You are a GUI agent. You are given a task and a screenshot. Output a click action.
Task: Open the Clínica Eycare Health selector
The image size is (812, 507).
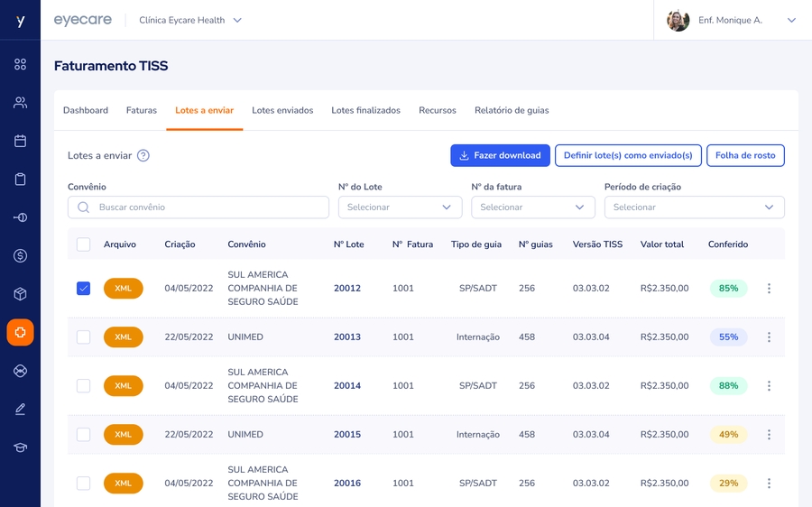(190, 20)
